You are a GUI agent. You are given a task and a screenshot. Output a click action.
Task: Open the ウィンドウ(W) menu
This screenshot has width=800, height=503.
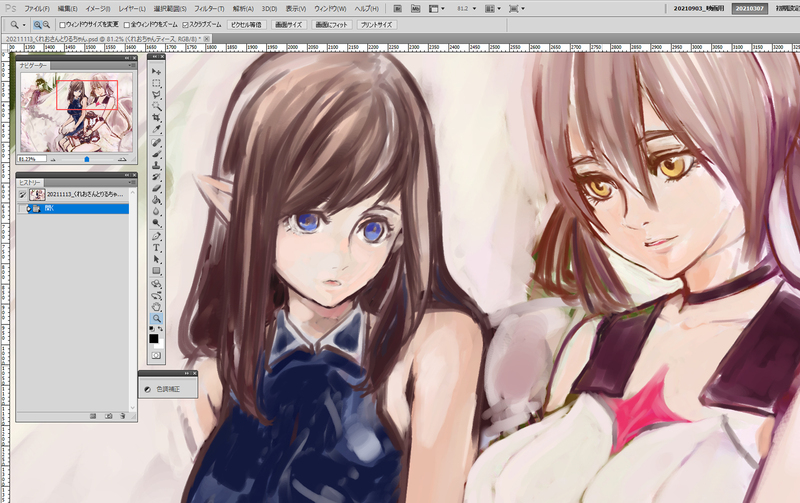click(330, 9)
